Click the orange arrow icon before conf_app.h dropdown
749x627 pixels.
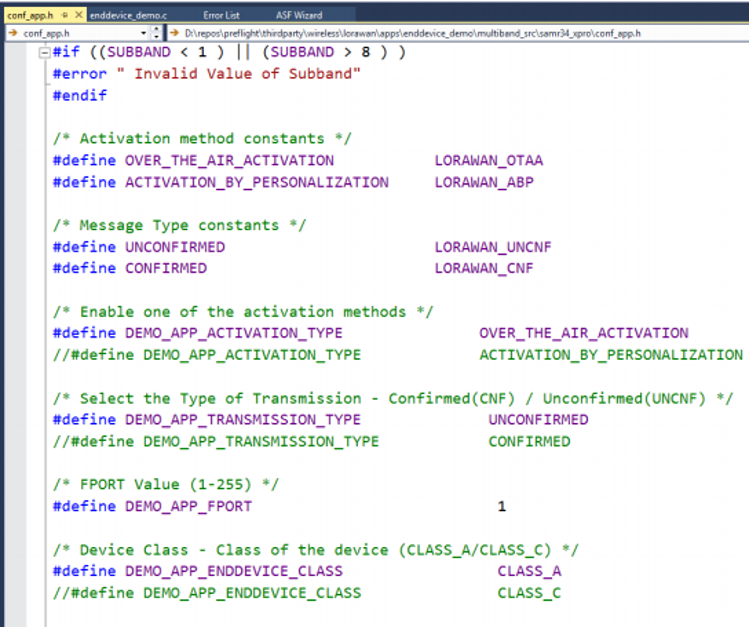click(13, 33)
